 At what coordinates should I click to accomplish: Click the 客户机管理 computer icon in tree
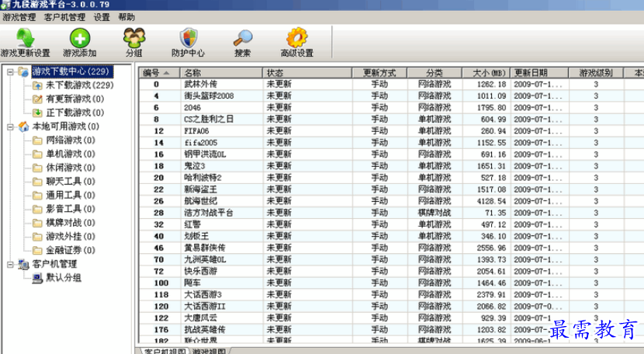tap(23, 265)
